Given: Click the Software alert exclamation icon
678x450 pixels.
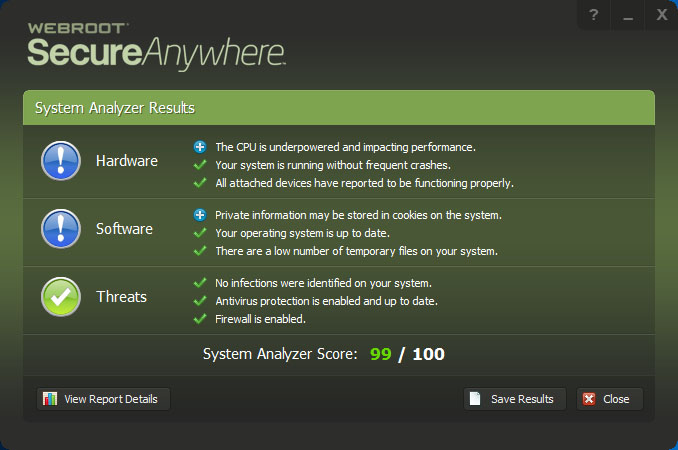Looking at the screenshot, I should (x=61, y=229).
